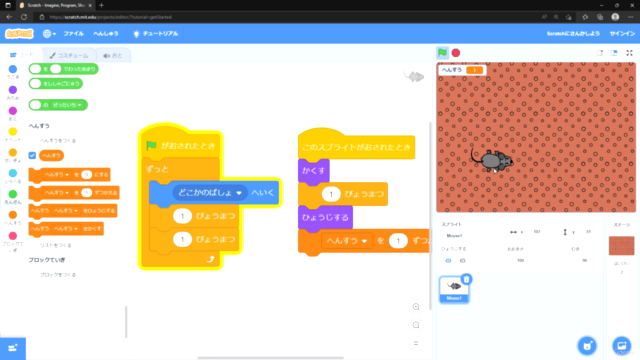Delete the Mouse1 sprite with the trash icon

pyautogui.click(x=467, y=279)
